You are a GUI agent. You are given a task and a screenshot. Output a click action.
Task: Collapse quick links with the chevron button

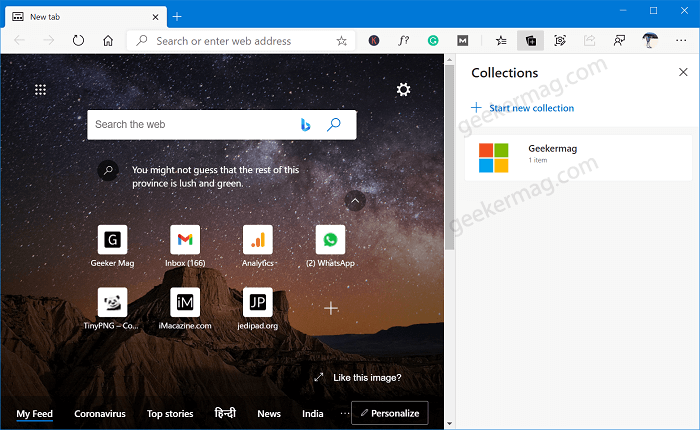355,201
